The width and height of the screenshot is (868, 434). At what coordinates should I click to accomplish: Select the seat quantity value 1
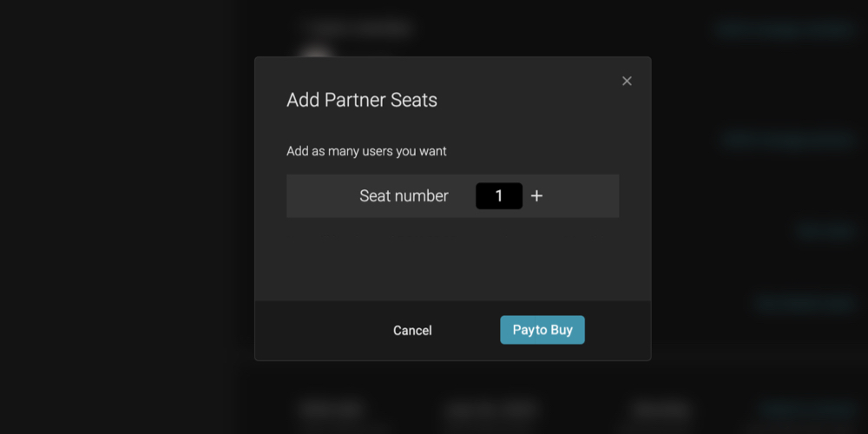(x=499, y=196)
